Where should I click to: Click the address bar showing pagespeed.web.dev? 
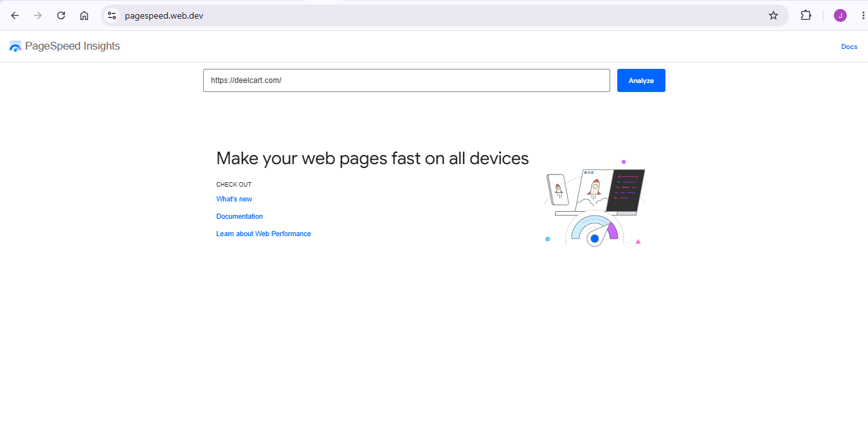click(x=444, y=15)
